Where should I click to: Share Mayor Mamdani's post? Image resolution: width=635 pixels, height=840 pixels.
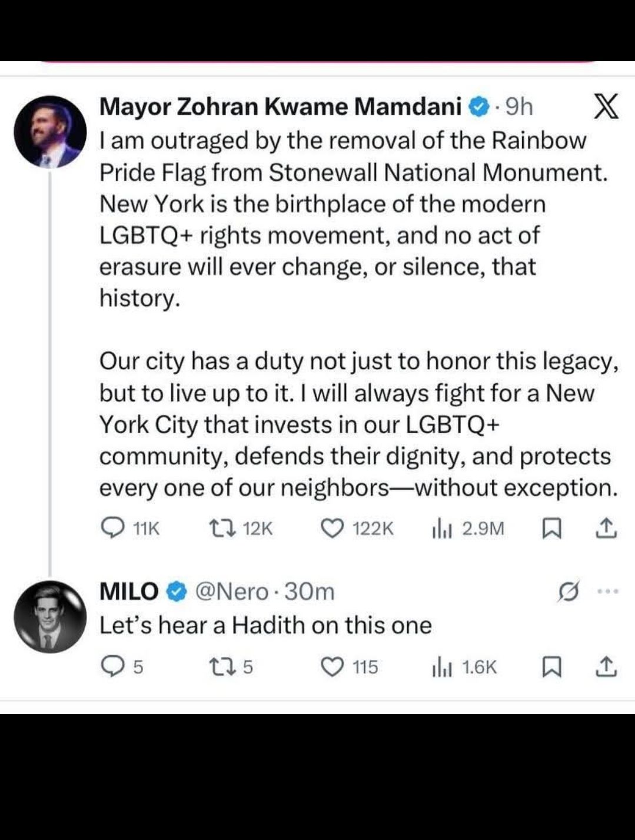[x=606, y=529]
